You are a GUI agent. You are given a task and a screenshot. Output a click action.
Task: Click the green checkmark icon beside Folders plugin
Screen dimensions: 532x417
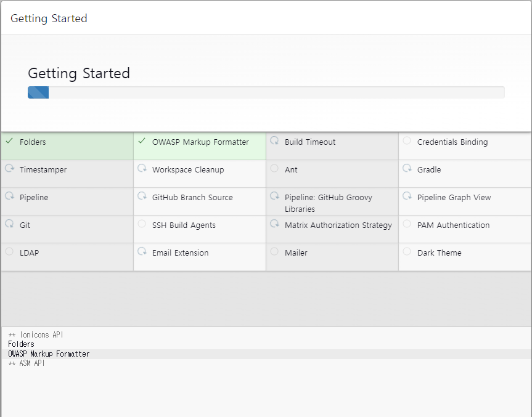pos(9,140)
